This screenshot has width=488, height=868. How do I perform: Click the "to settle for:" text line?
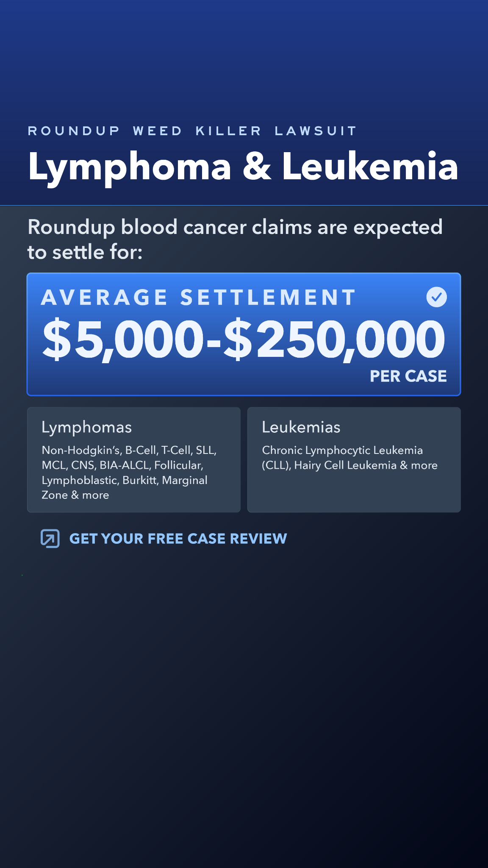(x=85, y=252)
